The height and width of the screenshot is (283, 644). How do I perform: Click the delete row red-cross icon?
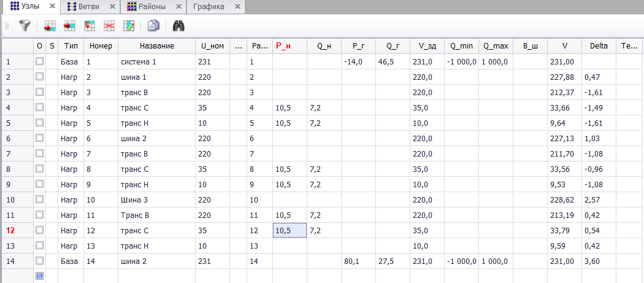pyautogui.click(x=109, y=26)
